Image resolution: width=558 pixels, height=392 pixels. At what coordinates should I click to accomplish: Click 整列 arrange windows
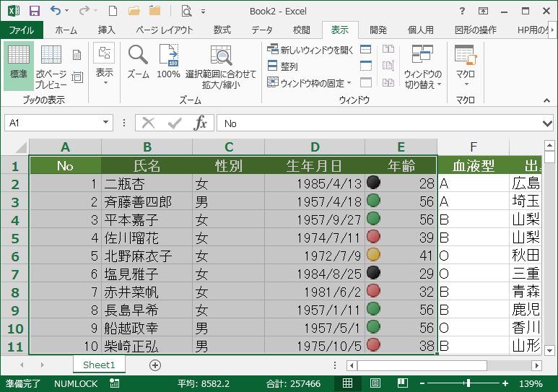coord(282,66)
